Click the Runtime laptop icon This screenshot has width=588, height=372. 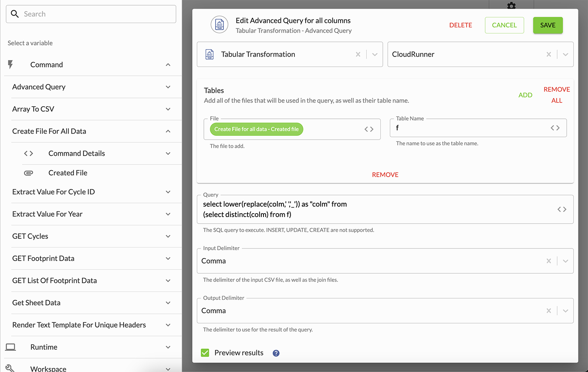pyautogui.click(x=10, y=347)
